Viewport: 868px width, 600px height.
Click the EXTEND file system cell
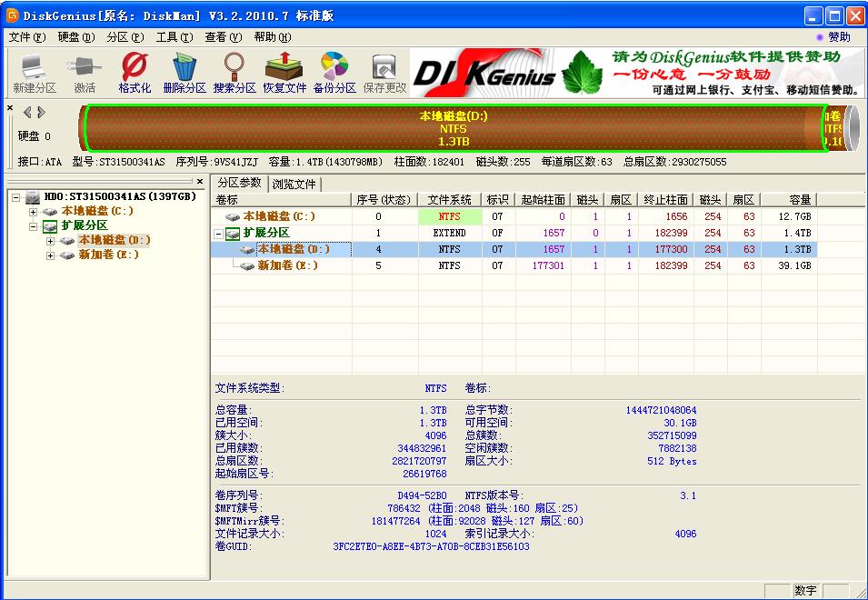point(450,233)
